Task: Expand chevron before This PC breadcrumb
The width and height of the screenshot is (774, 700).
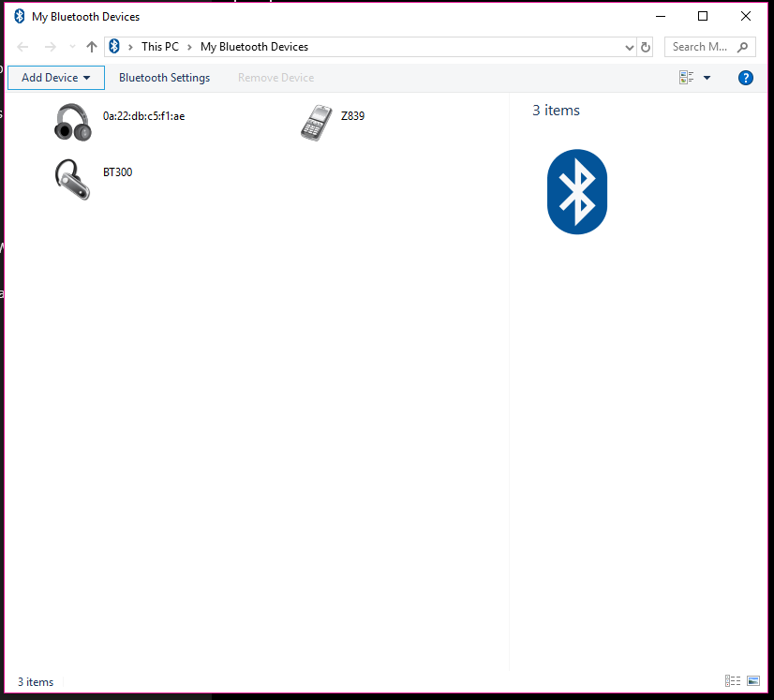Action: tap(130, 48)
